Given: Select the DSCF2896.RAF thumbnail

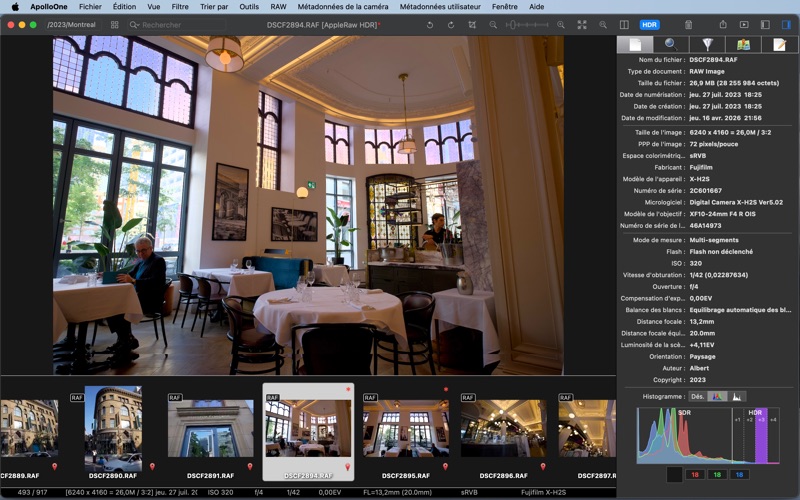Looking at the screenshot, I should coord(504,428).
